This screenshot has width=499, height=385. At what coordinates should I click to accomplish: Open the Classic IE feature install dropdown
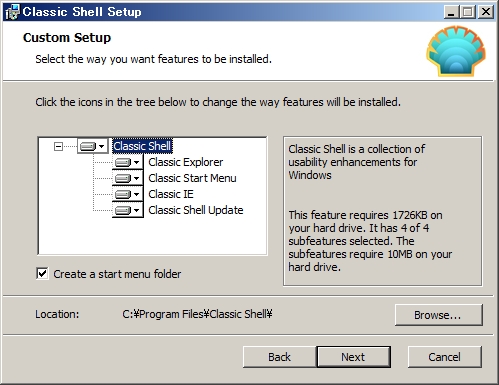[x=128, y=194]
